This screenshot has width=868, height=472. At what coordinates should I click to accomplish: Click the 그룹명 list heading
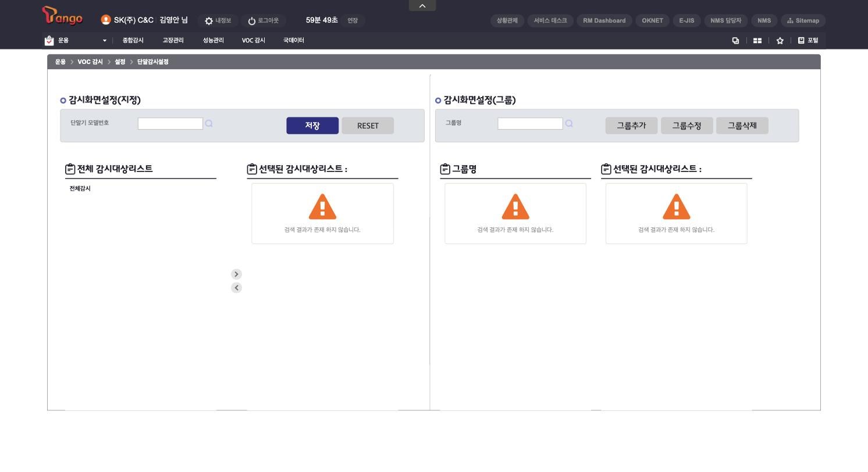(x=464, y=169)
